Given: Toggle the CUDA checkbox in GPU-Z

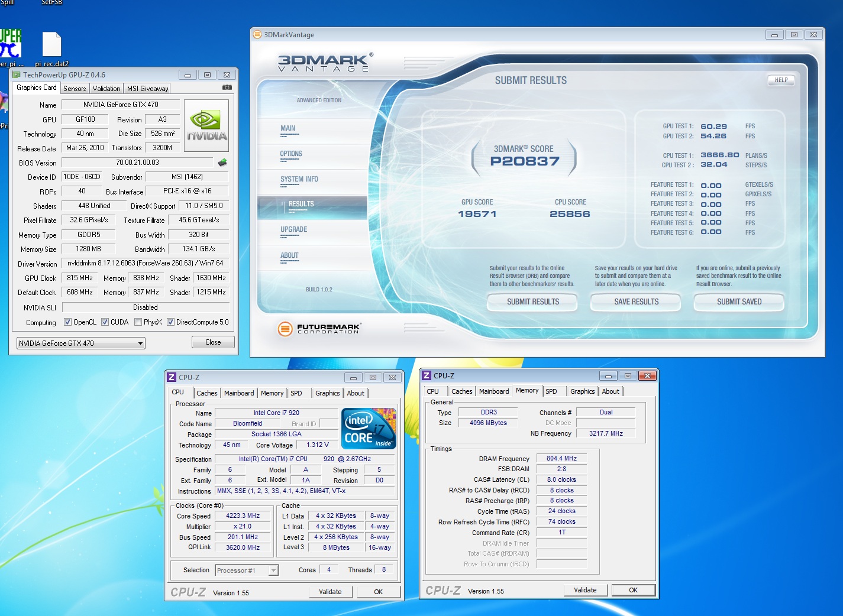Looking at the screenshot, I should [x=105, y=322].
